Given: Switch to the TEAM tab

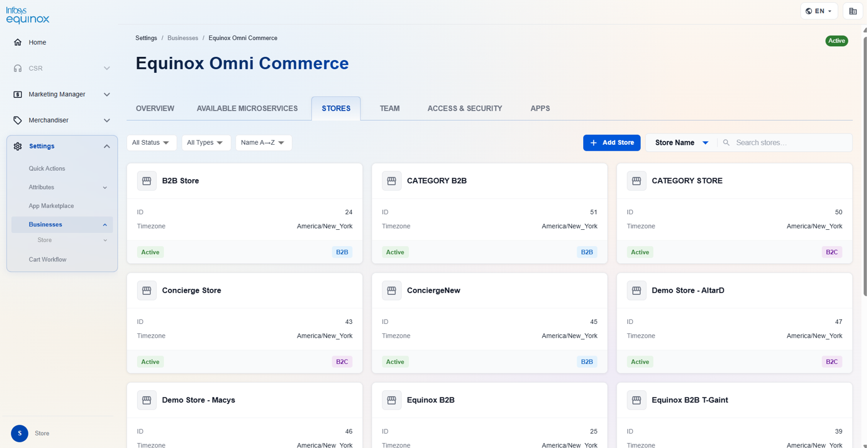Looking at the screenshot, I should tap(389, 109).
